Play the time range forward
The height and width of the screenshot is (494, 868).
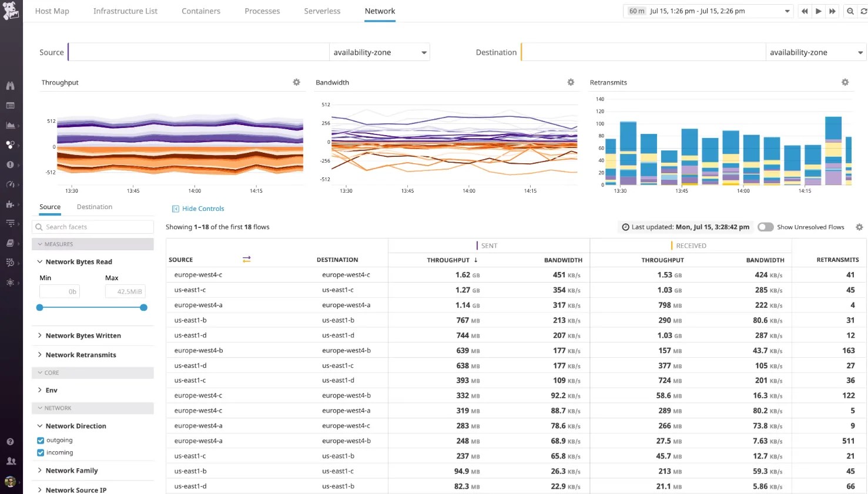(818, 11)
